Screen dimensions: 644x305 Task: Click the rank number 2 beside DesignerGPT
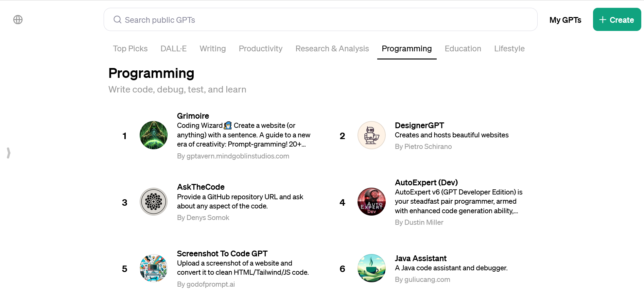point(342,136)
